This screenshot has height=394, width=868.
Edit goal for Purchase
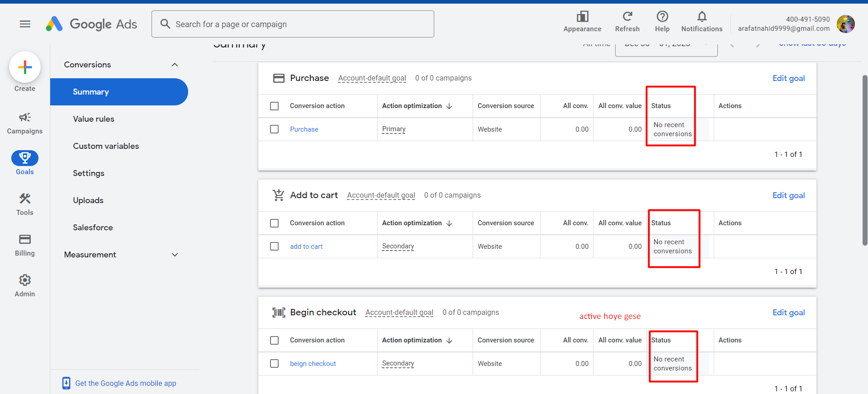click(x=788, y=78)
